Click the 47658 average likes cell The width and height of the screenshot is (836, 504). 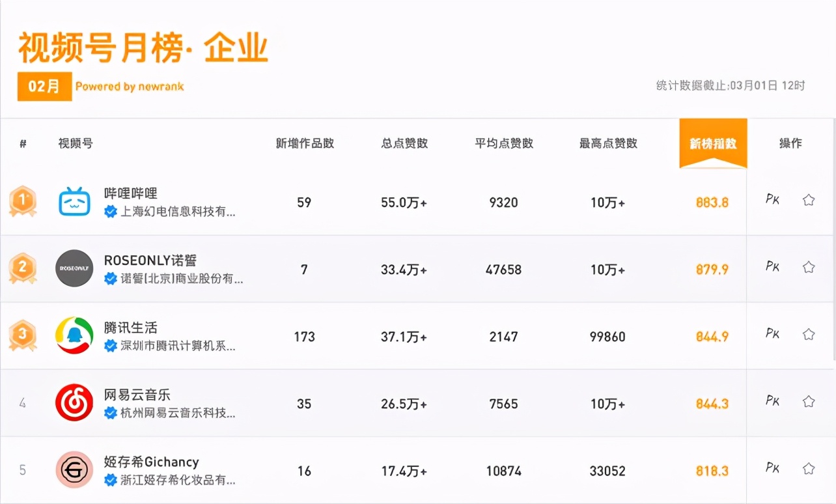pyautogui.click(x=504, y=270)
